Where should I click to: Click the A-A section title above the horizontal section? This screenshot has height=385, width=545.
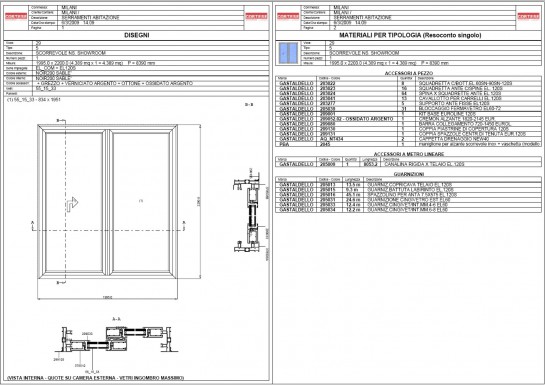coord(116,319)
